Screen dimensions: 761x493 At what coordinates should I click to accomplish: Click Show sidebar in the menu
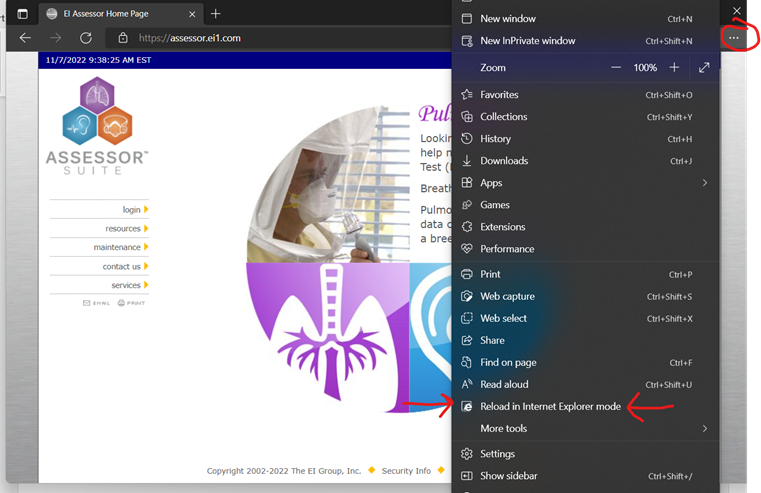pos(585,476)
